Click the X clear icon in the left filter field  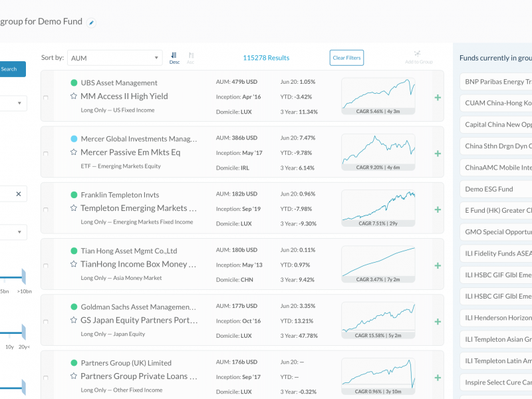coord(19,194)
